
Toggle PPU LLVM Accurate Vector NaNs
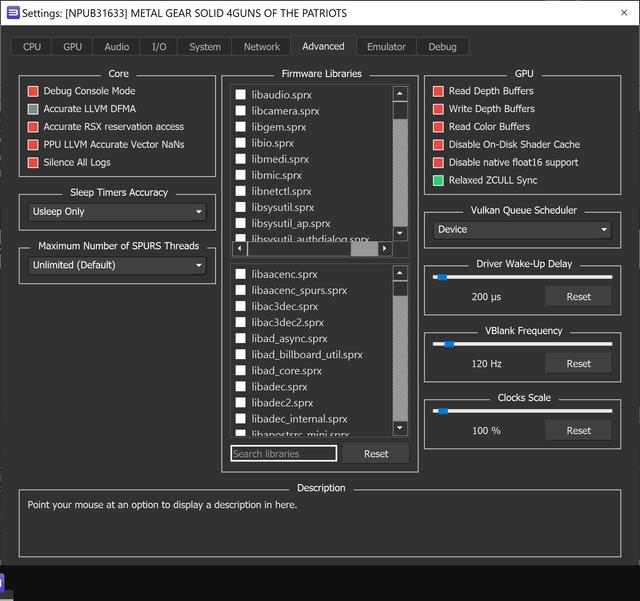[33, 145]
